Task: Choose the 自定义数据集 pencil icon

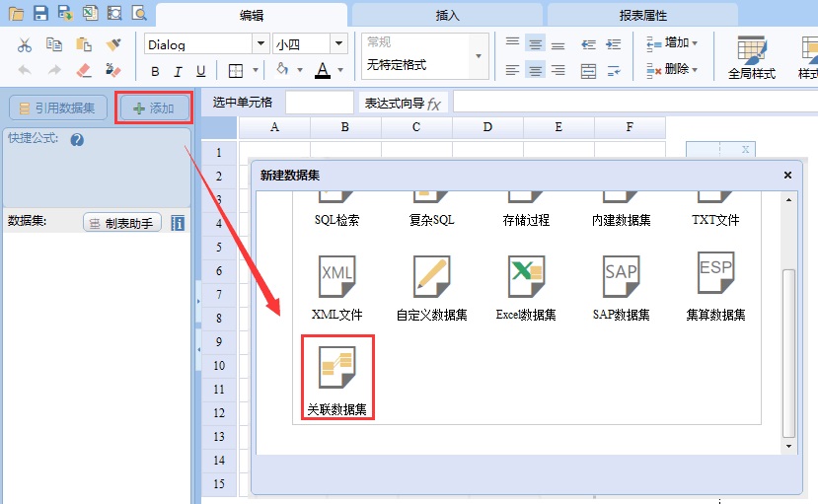Action: pyautogui.click(x=431, y=277)
